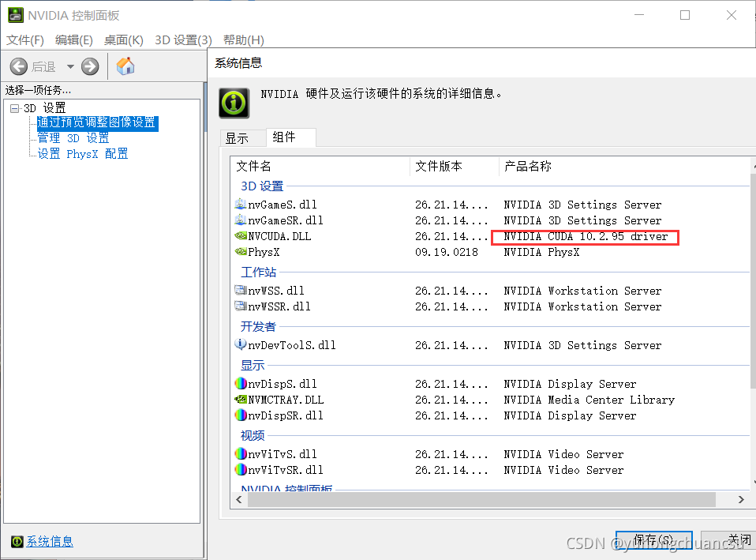
Task: Click the 文件名 column header
Action: click(320, 167)
